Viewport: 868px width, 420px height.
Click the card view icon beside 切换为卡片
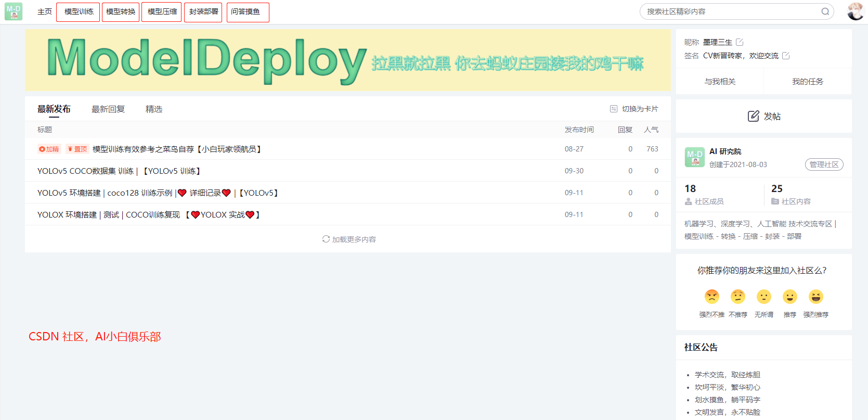(x=614, y=109)
